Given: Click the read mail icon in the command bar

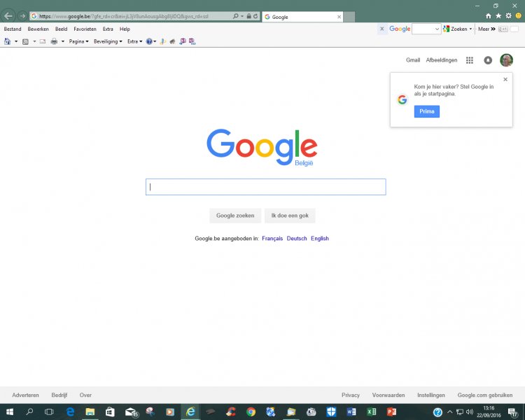Looking at the screenshot, I should click(x=43, y=41).
